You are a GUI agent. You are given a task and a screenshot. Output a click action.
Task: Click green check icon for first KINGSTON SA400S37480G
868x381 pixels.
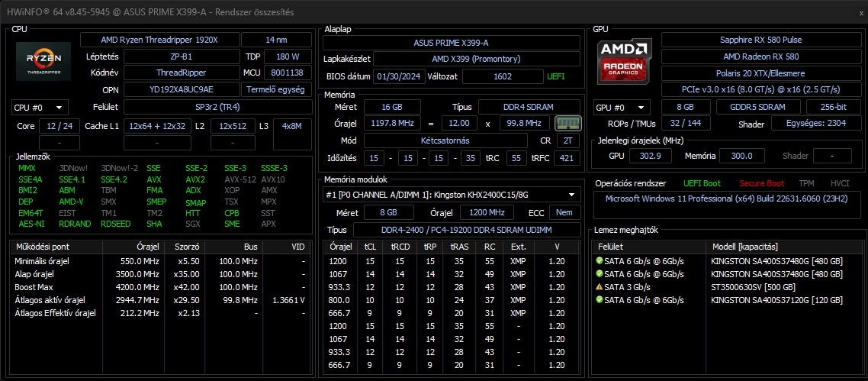click(599, 261)
